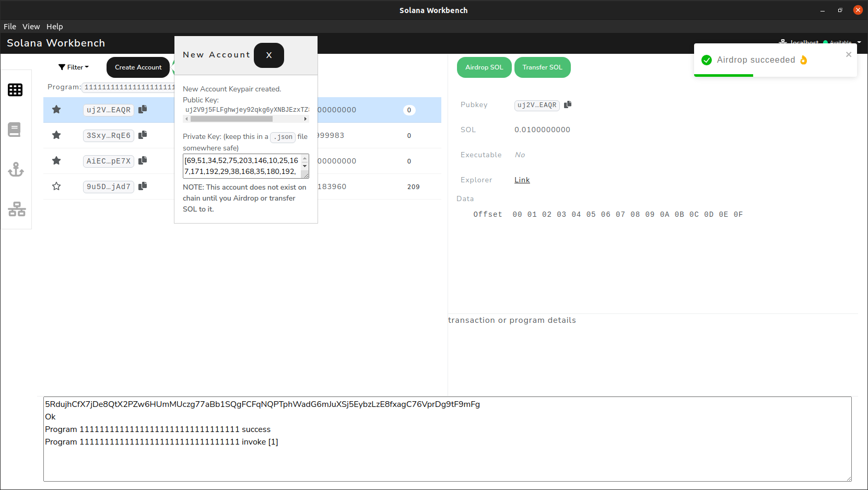This screenshot has height=490, width=868.
Task: Unstar the AiEC…pE7X account
Action: (x=56, y=160)
